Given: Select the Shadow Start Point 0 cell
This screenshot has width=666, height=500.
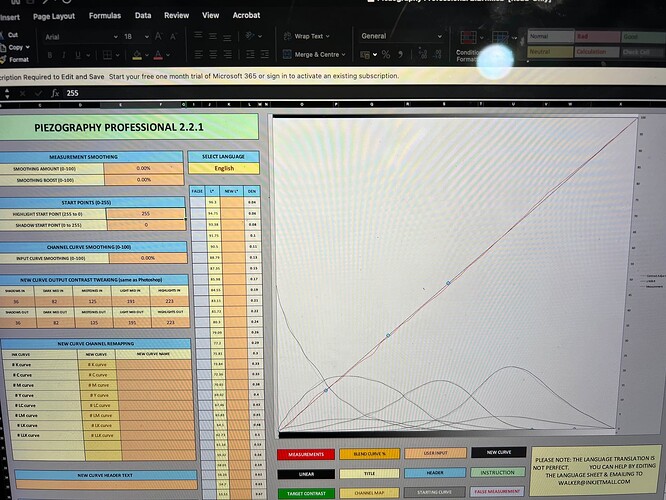Looking at the screenshot, I should (x=146, y=225).
